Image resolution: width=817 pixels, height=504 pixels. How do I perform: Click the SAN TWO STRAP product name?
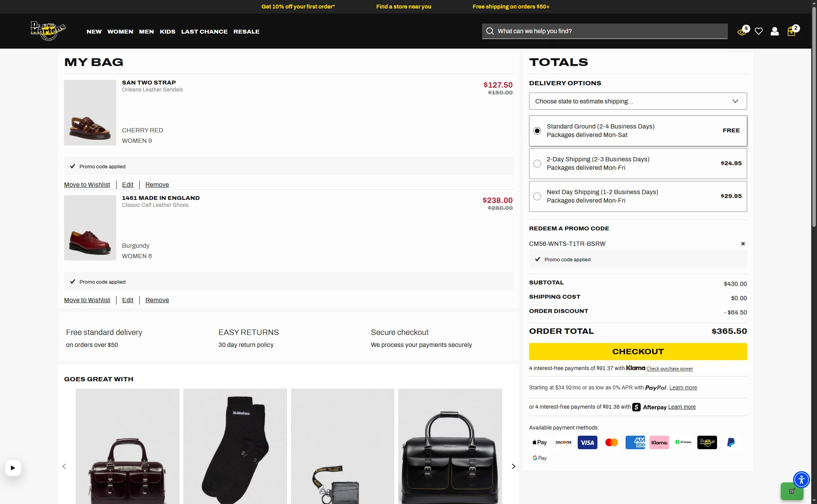tap(149, 83)
